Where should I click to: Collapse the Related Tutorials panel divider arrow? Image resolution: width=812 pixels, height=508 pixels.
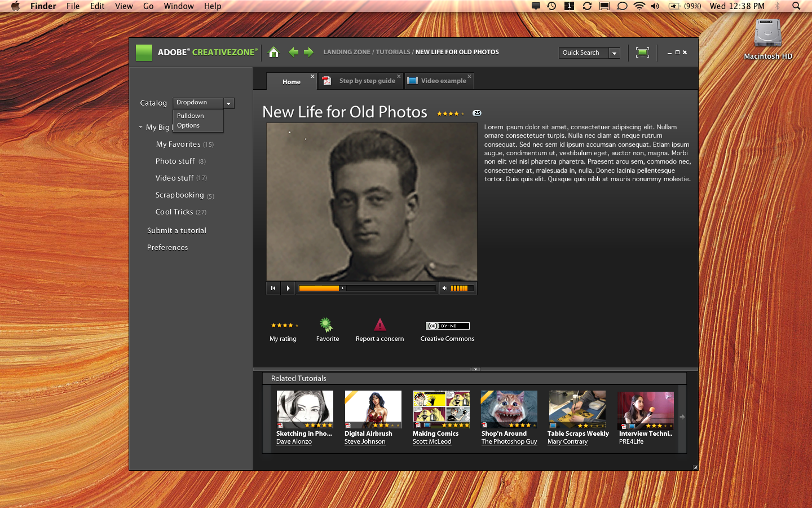(475, 369)
